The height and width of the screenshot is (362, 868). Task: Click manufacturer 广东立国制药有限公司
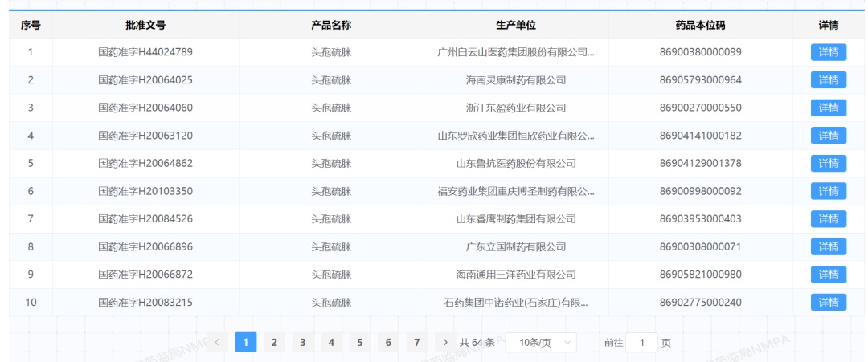(x=516, y=246)
